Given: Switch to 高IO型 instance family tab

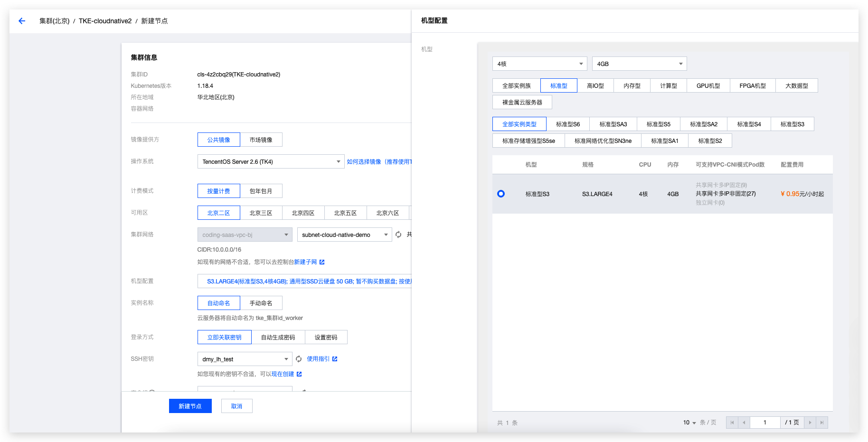Looking at the screenshot, I should tap(595, 85).
